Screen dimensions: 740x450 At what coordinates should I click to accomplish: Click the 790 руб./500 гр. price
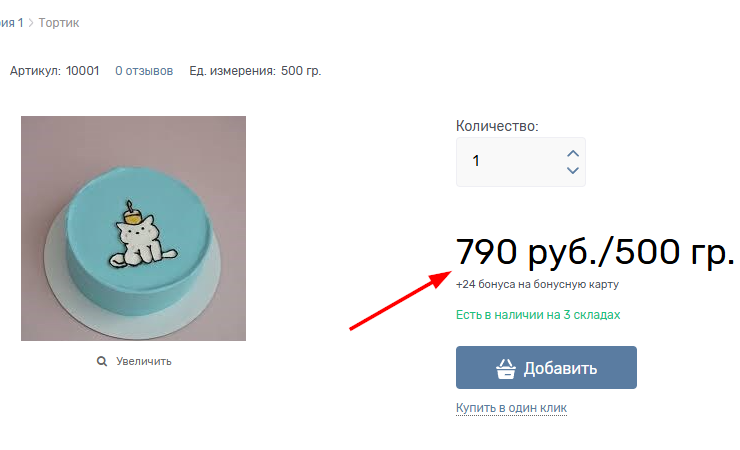pos(595,252)
